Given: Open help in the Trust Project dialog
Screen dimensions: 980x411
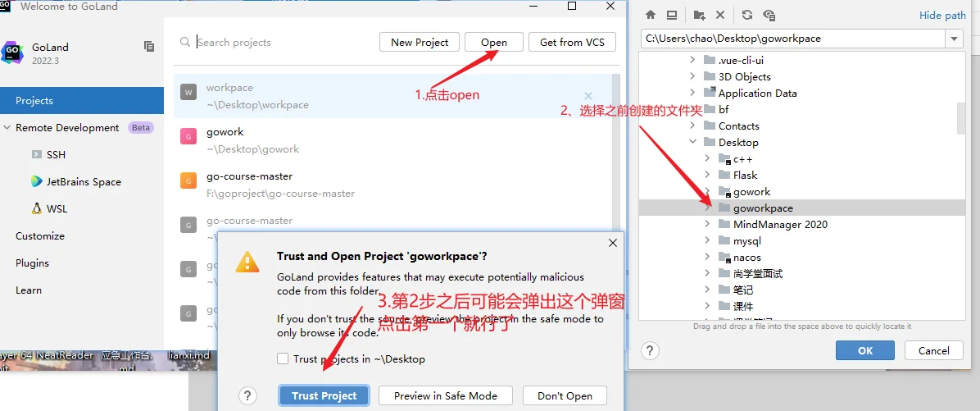Looking at the screenshot, I should pos(247,395).
